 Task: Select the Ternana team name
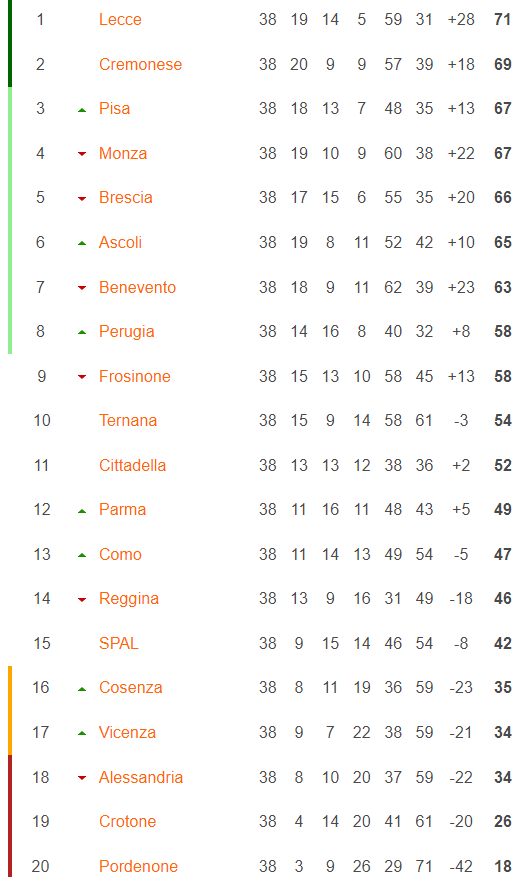pos(128,421)
